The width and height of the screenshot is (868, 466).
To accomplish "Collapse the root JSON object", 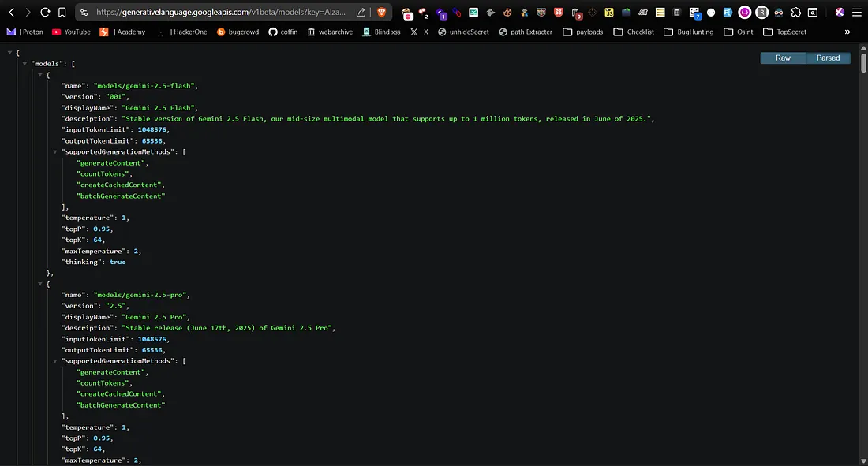I will point(10,53).
